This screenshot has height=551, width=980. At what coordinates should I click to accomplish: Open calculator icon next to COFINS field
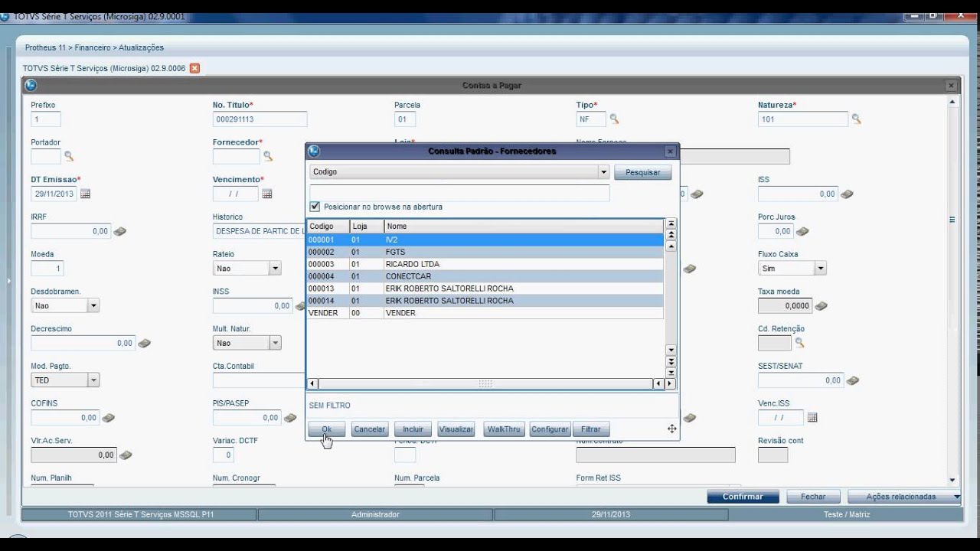pyautogui.click(x=109, y=418)
